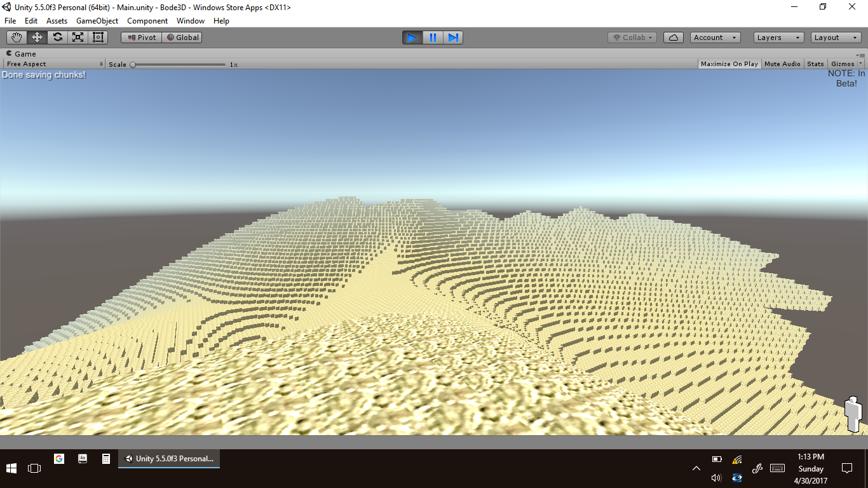Show the Stats overlay
The width and height of the screenshot is (868, 488).
click(815, 64)
